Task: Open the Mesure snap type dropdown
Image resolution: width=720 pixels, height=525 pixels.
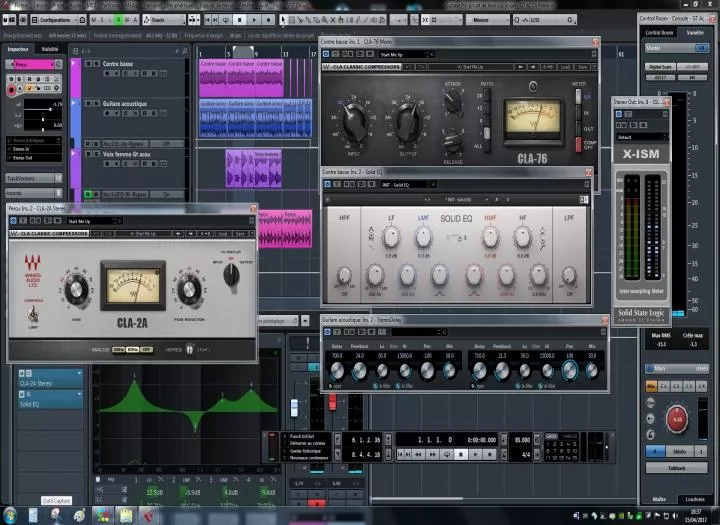Action: coord(488,20)
